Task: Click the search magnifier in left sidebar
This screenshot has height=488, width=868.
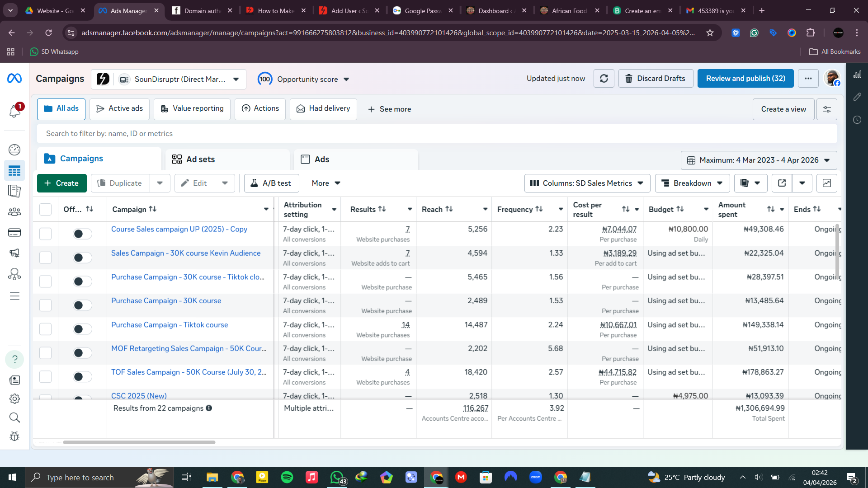Action: pos(14,418)
